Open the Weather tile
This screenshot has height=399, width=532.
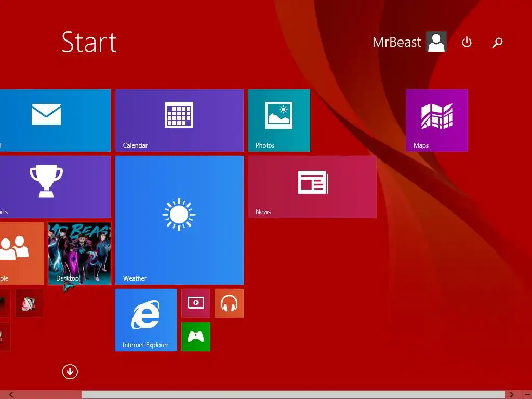click(179, 220)
